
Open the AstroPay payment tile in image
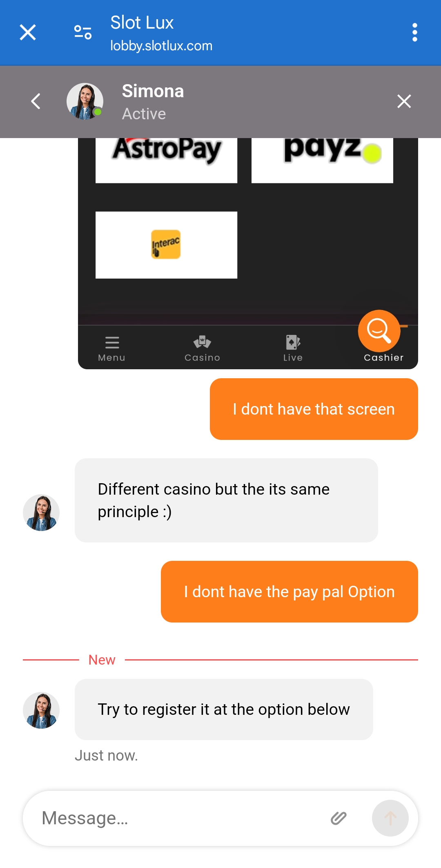click(166, 160)
